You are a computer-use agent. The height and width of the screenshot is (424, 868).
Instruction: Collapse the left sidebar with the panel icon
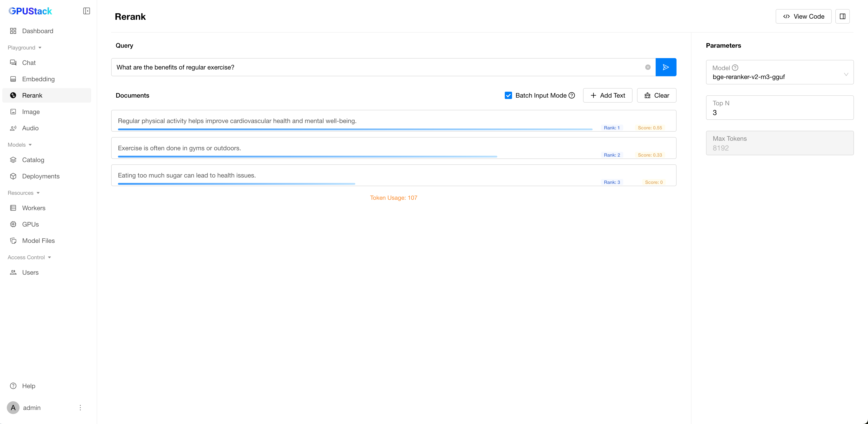click(x=87, y=11)
